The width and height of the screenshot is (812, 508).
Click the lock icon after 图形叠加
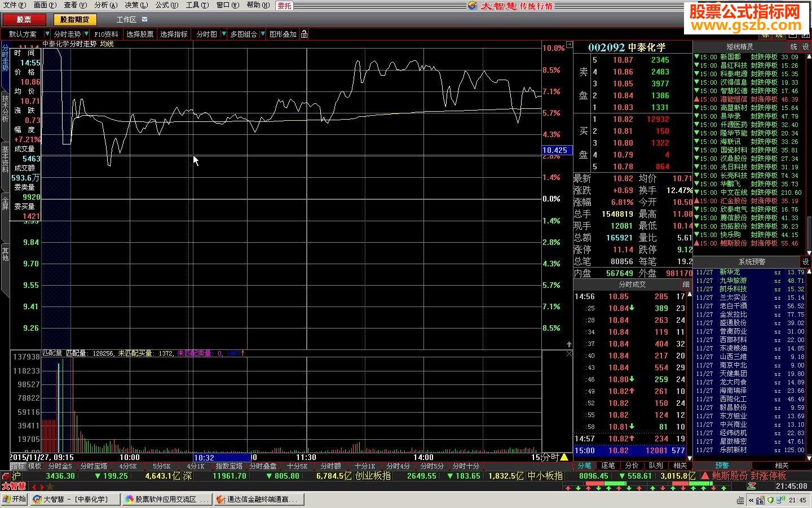click(304, 34)
